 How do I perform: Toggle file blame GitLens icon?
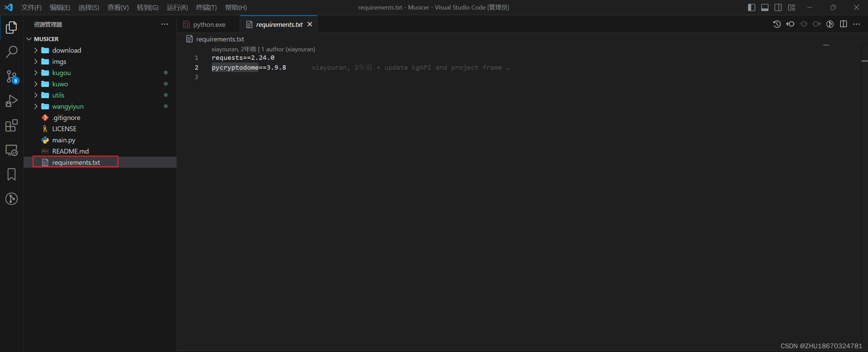coord(830,24)
